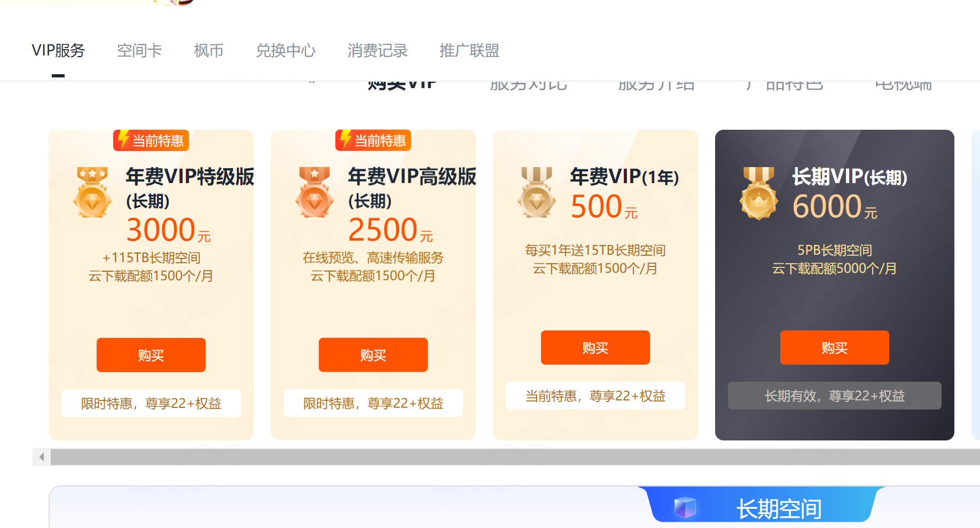980x528 pixels.
Task: Click the 年费VIP高级版 orange medal icon
Action: coord(315,192)
